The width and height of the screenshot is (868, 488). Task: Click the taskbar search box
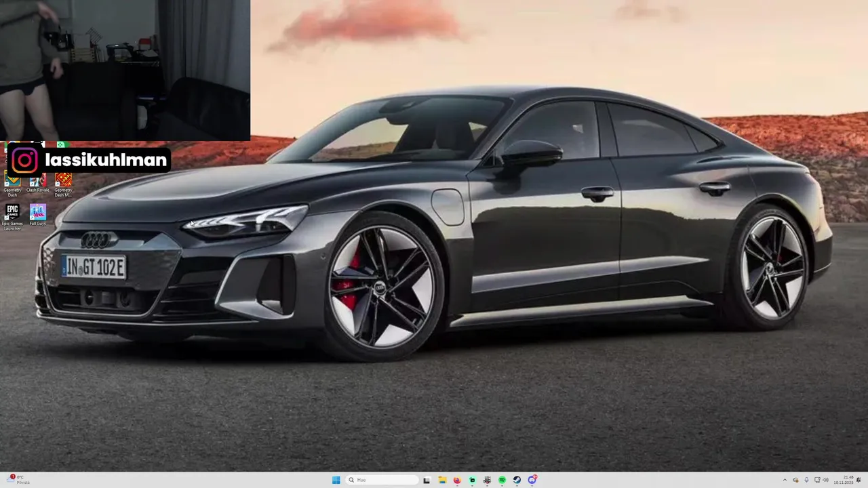pos(382,480)
